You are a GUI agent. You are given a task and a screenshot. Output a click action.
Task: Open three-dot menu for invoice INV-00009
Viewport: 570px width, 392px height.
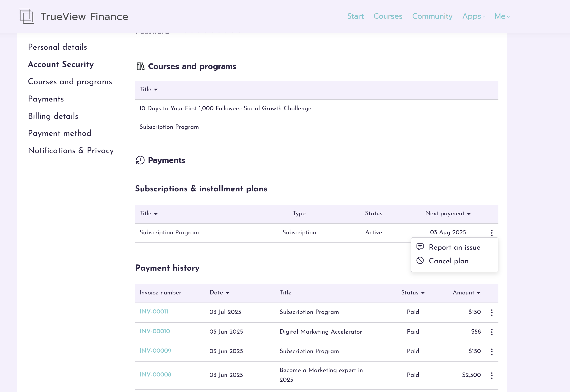pos(492,352)
